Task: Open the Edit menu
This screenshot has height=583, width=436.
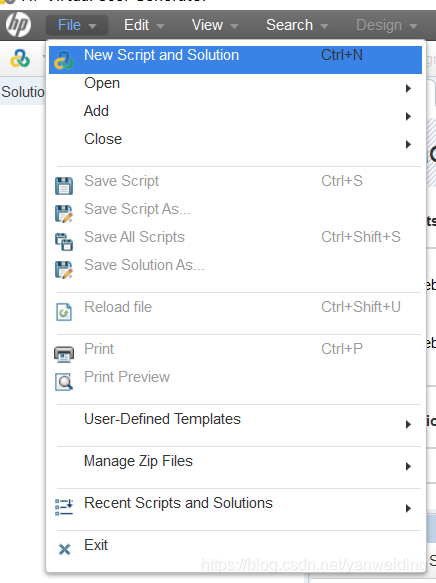Action: pos(143,25)
